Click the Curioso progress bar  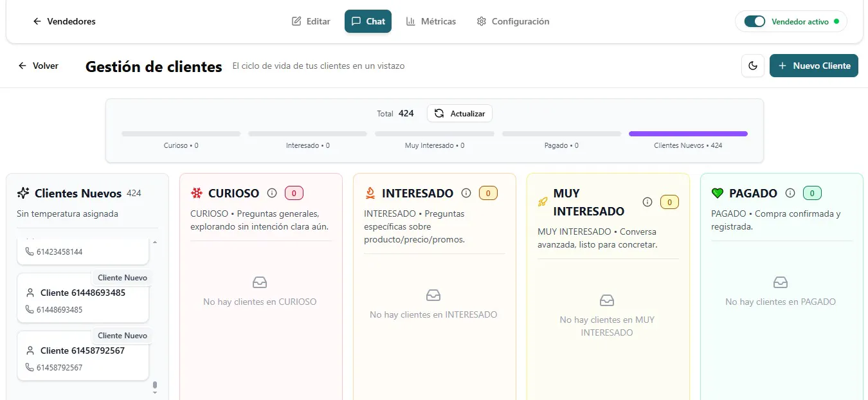[x=181, y=134]
